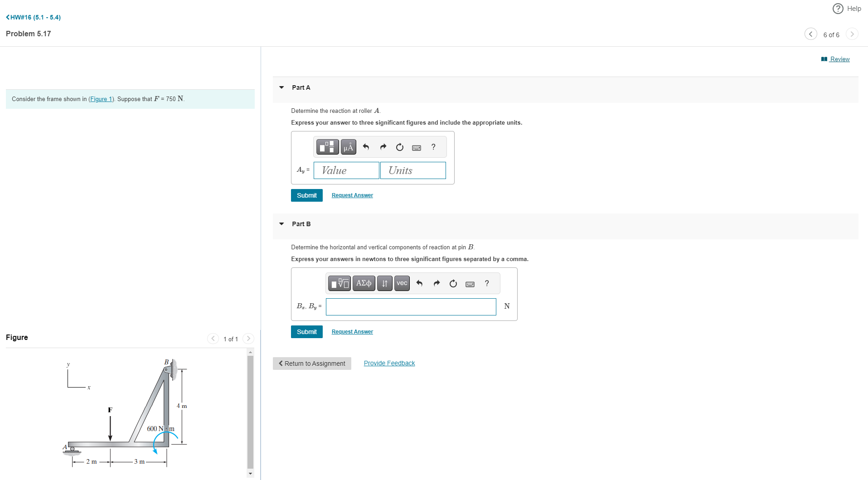Click the Help text link
The width and height of the screenshot is (868, 480).
pyautogui.click(x=854, y=9)
